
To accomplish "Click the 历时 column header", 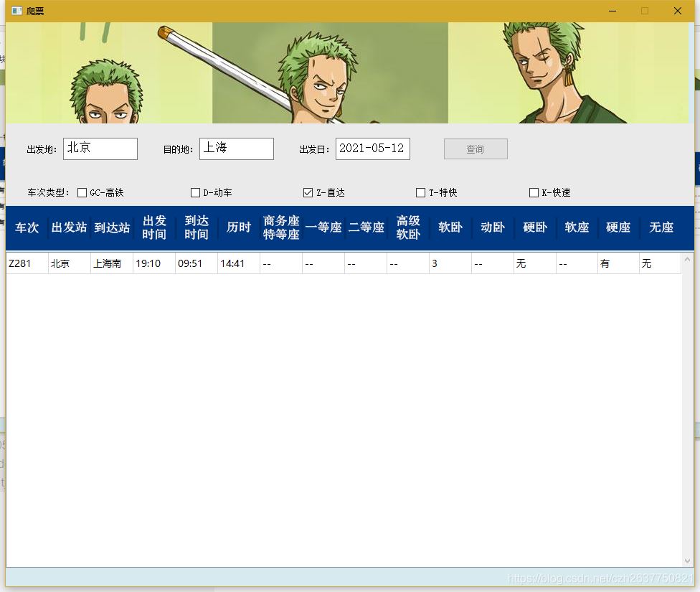I will click(238, 227).
